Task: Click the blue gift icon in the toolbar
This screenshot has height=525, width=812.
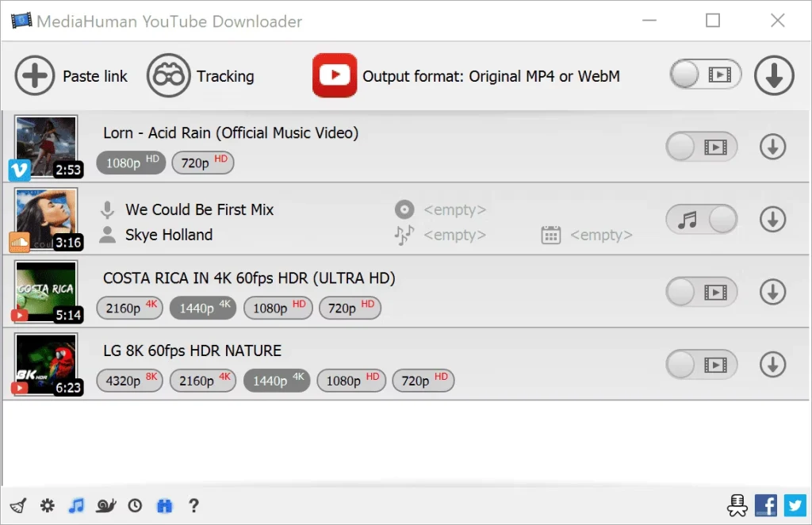Action: (164, 505)
